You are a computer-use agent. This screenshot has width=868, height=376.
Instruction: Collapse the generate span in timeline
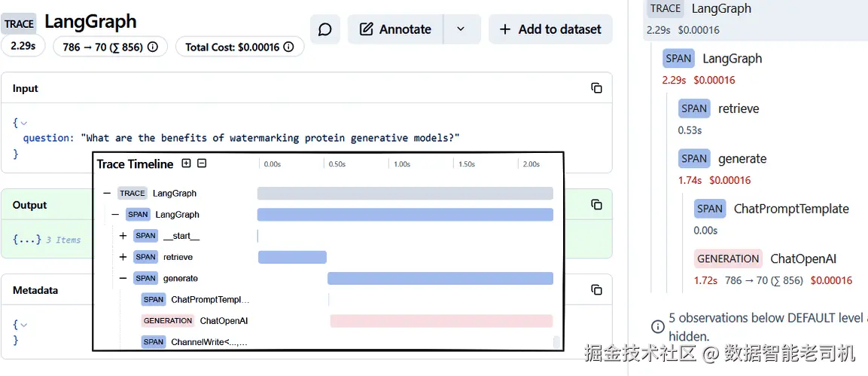(x=123, y=278)
